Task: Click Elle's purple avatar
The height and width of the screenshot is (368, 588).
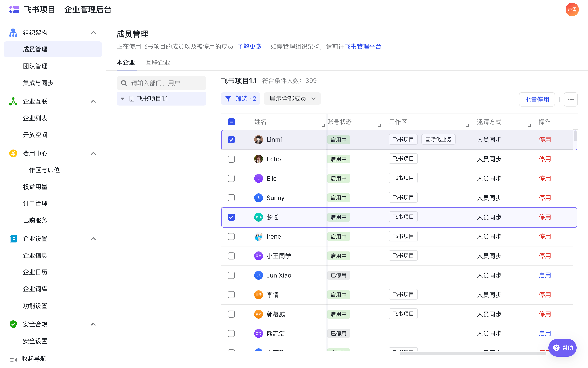Action: pyautogui.click(x=258, y=178)
